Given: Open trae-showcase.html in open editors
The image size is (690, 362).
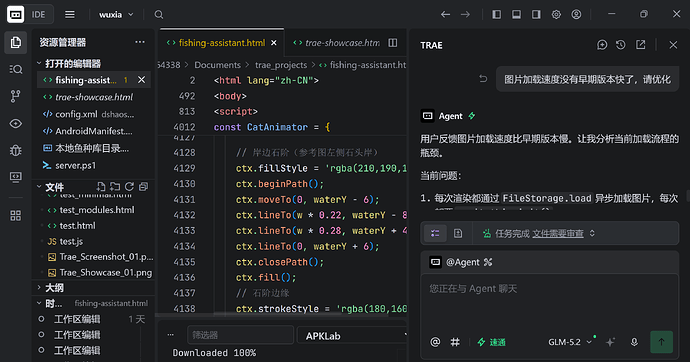Looking at the screenshot, I should click(x=94, y=97).
